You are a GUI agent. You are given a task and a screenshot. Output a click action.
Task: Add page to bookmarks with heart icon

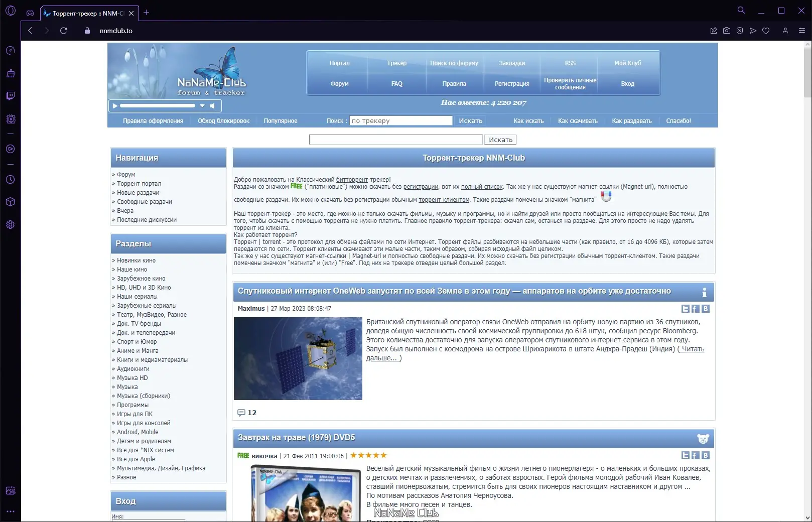click(x=766, y=31)
